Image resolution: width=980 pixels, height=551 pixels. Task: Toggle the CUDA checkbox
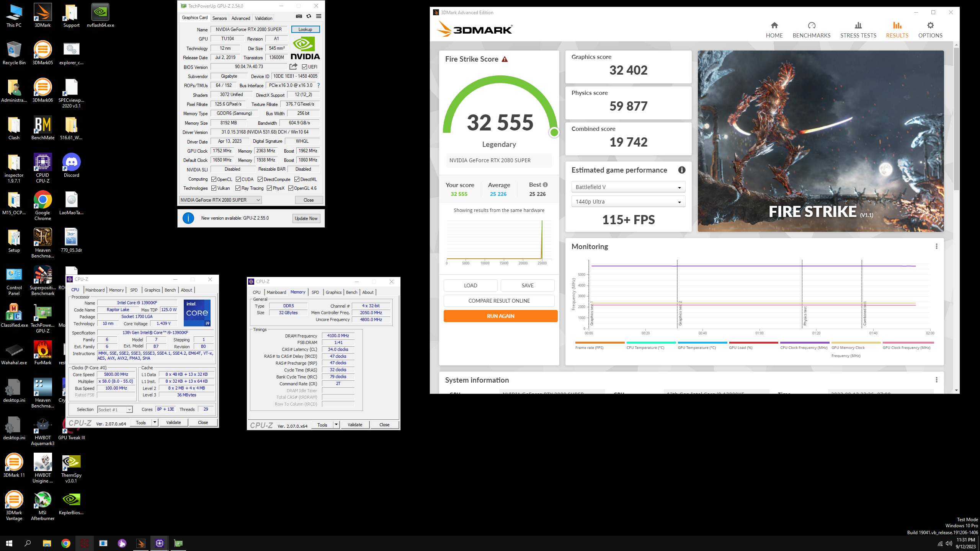pyautogui.click(x=238, y=179)
